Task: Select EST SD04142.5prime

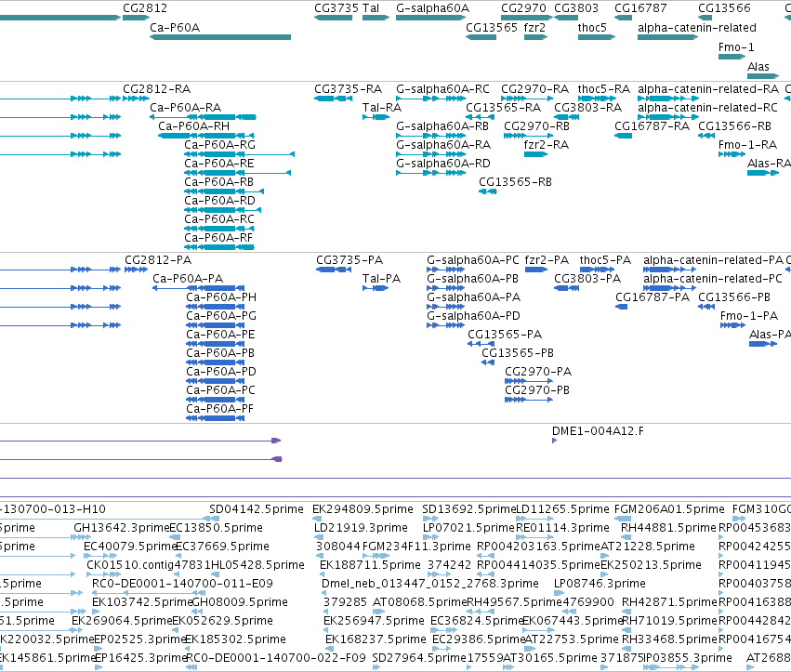Action: tap(257, 509)
